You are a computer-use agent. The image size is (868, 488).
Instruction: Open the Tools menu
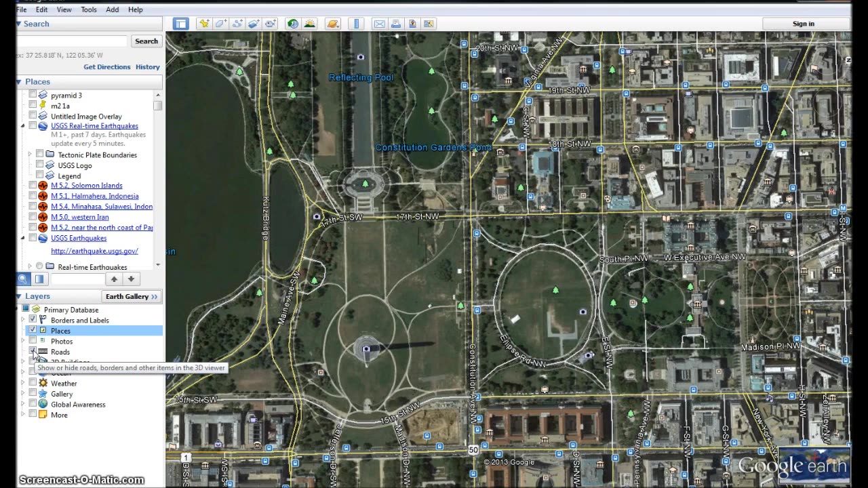[89, 9]
